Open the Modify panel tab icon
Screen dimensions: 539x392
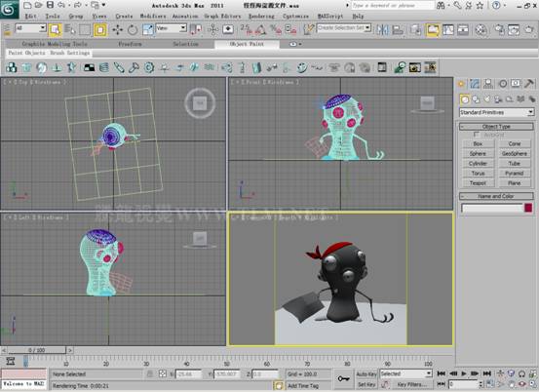(475, 83)
